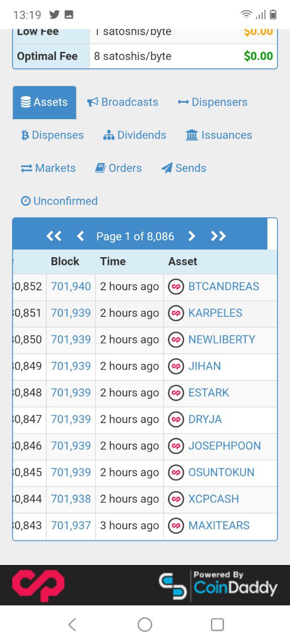
Task: Tap the Counterparty logo in footer
Action: pyautogui.click(x=38, y=586)
